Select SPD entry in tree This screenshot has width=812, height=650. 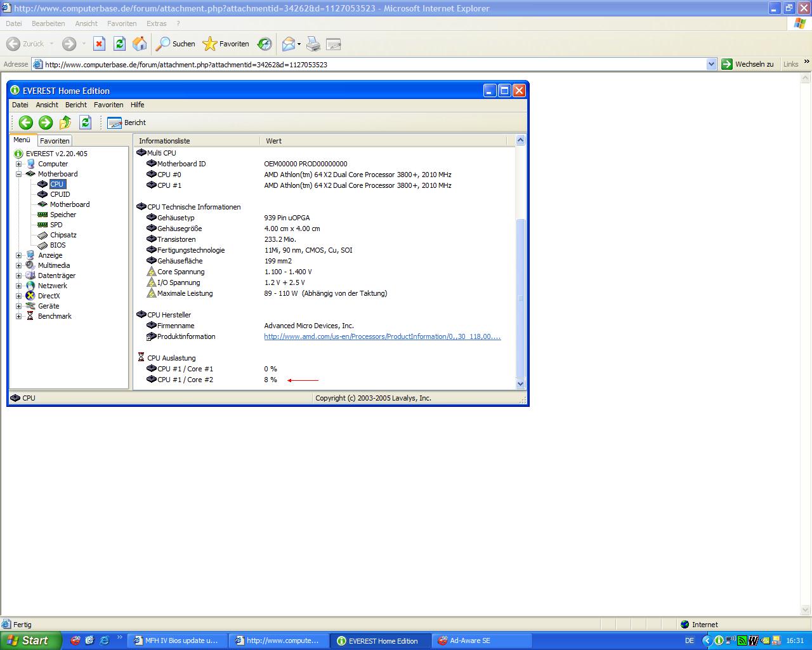pos(56,225)
